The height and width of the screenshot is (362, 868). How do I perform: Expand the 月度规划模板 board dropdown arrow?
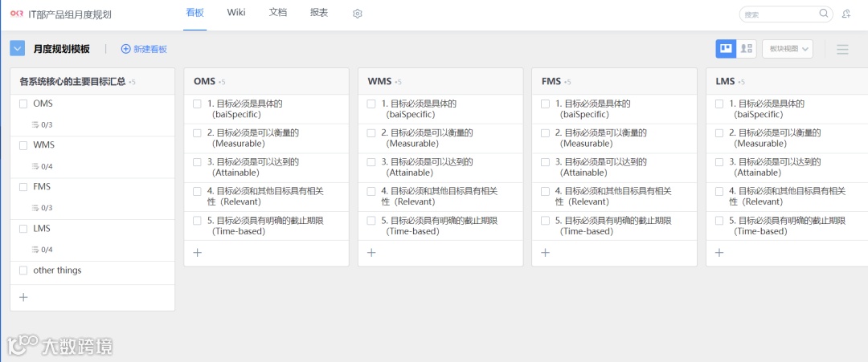tap(17, 49)
